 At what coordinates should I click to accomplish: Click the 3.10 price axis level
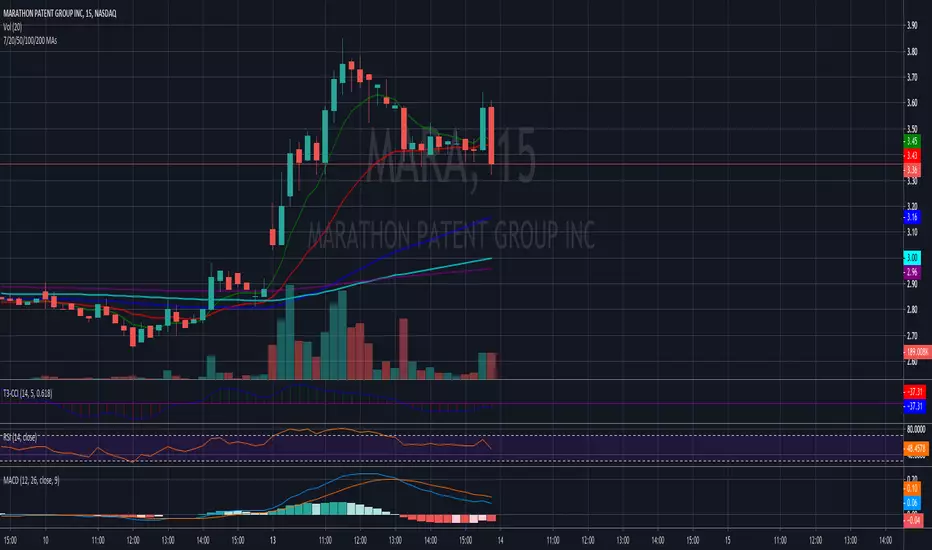[x=912, y=232]
